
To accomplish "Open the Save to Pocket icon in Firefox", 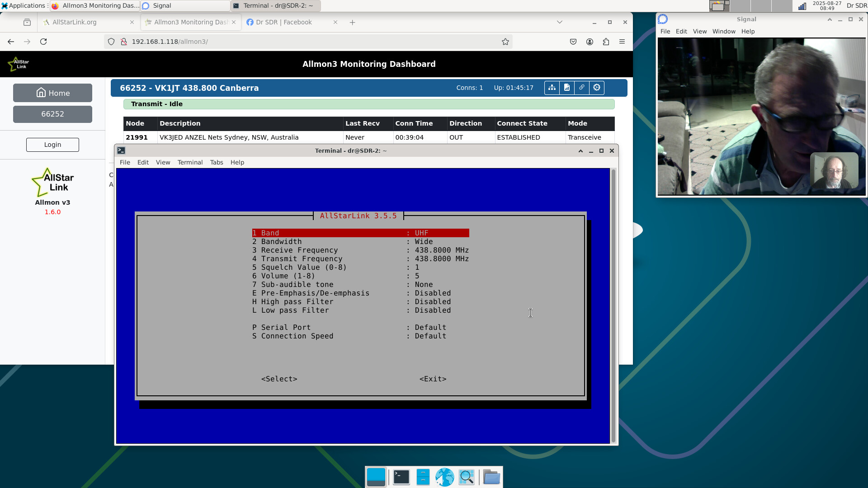I will (x=573, y=42).
